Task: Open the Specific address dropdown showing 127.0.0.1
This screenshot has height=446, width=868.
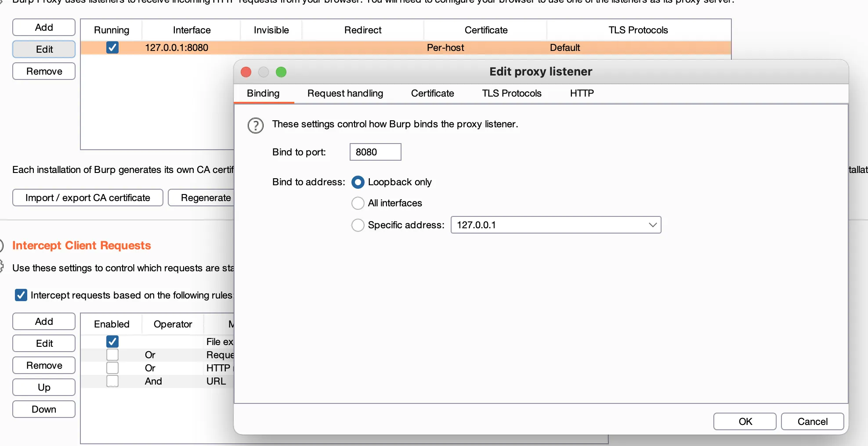Action: [x=556, y=225]
